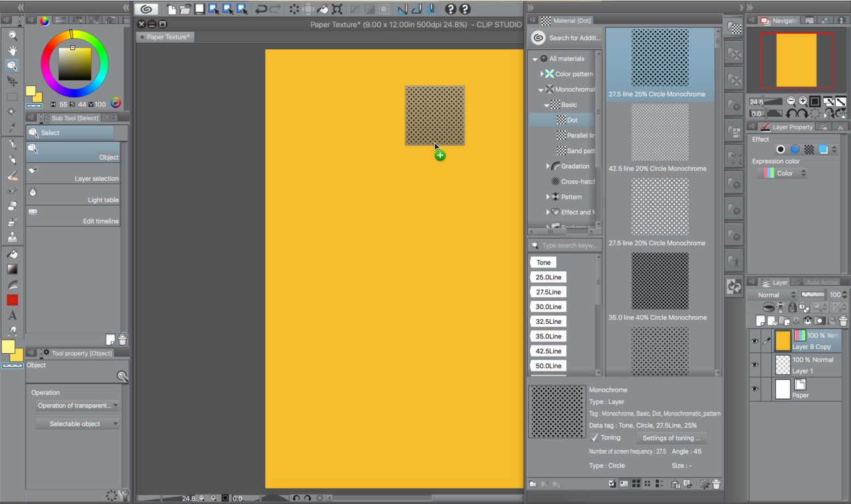Uncheck the Toning checkbox

click(595, 438)
